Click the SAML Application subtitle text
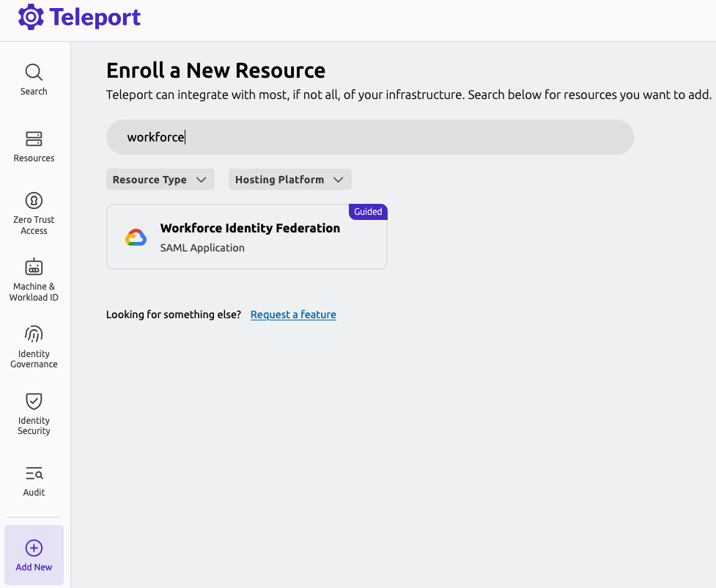 [x=202, y=248]
